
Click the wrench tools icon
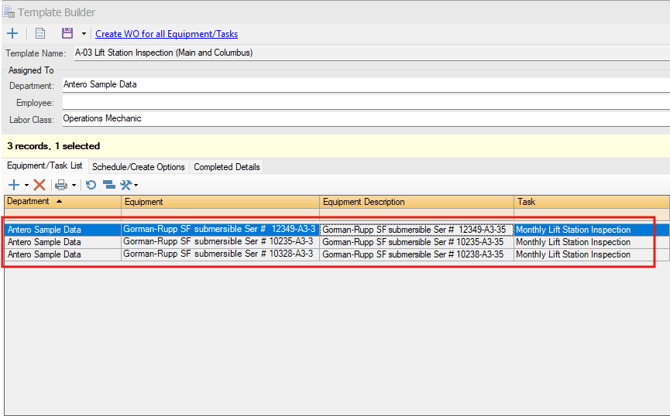pyautogui.click(x=125, y=185)
